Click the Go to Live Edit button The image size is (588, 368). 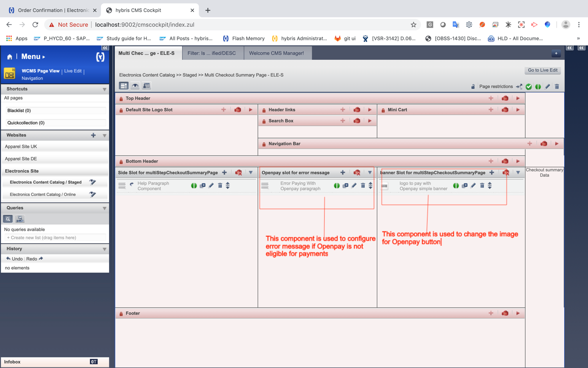[x=542, y=70]
